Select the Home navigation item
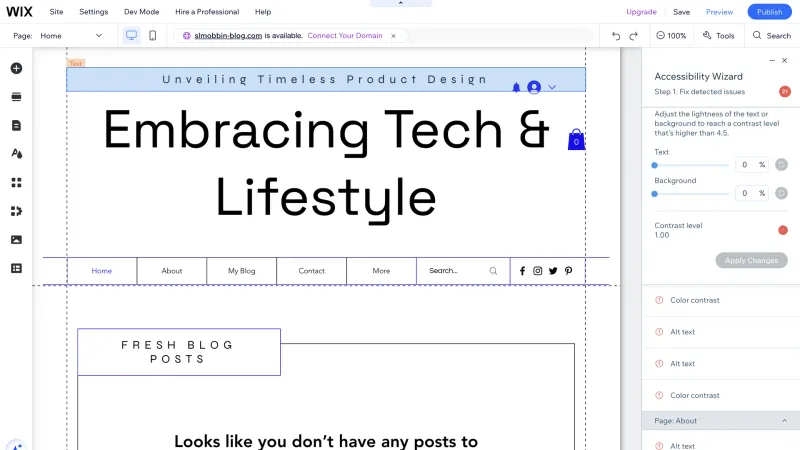The image size is (800, 450). (102, 271)
